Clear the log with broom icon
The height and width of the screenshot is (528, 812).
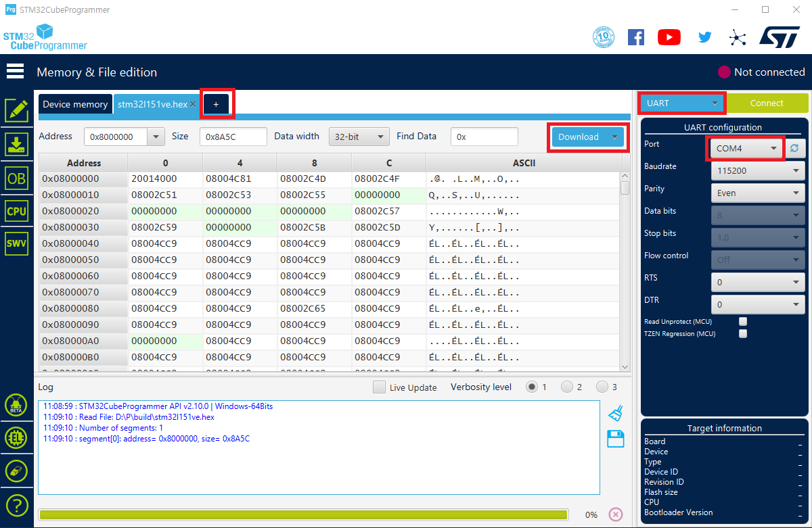[615, 413]
